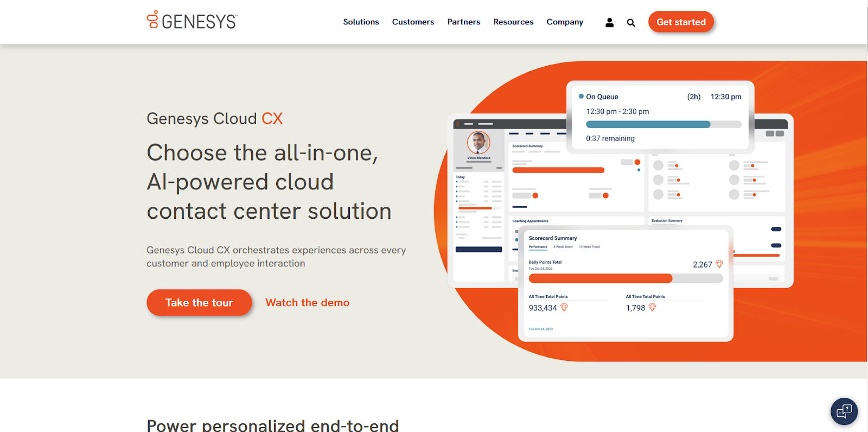Click the 933,434 points value
868x432 pixels.
tap(542, 308)
